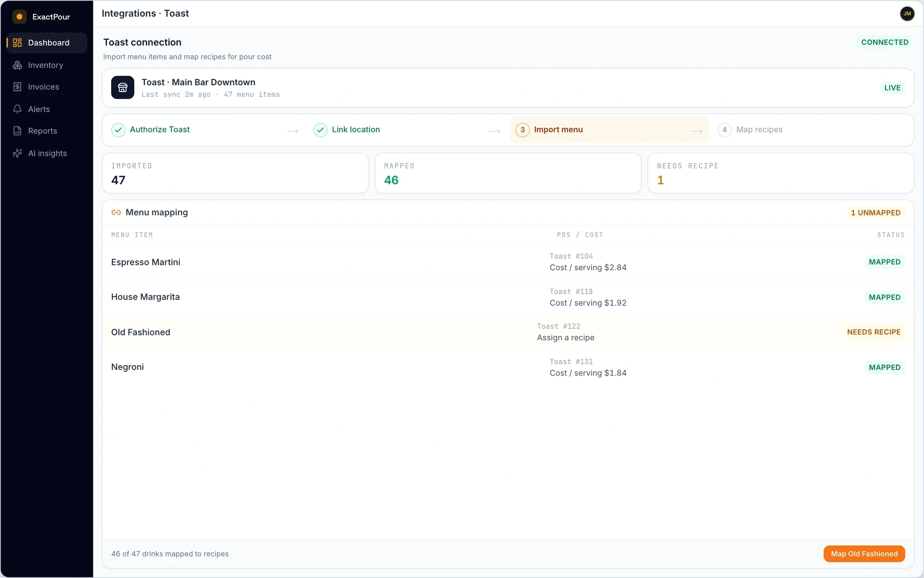Select the Negroni menu item
Screen dimensions: 924x578
(x=127, y=367)
